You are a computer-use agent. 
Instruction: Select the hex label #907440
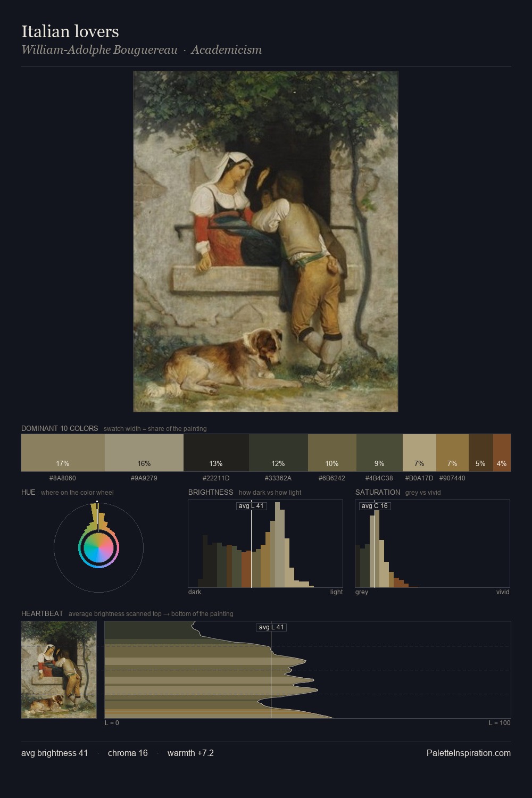(452, 478)
